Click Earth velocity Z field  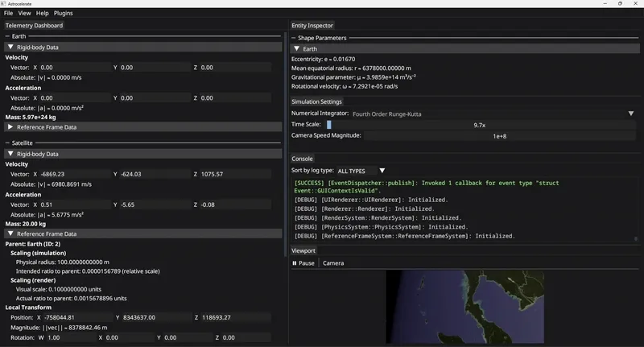click(235, 68)
